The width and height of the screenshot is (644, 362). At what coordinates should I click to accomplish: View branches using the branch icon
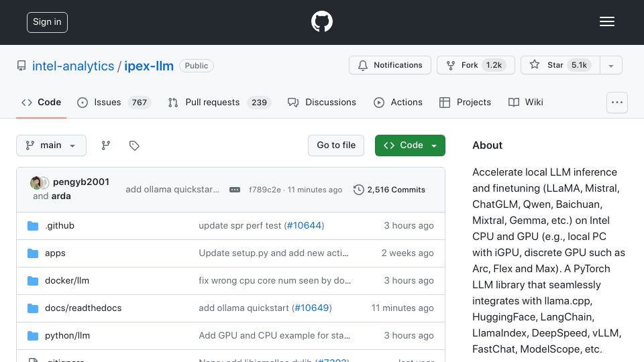106,145
